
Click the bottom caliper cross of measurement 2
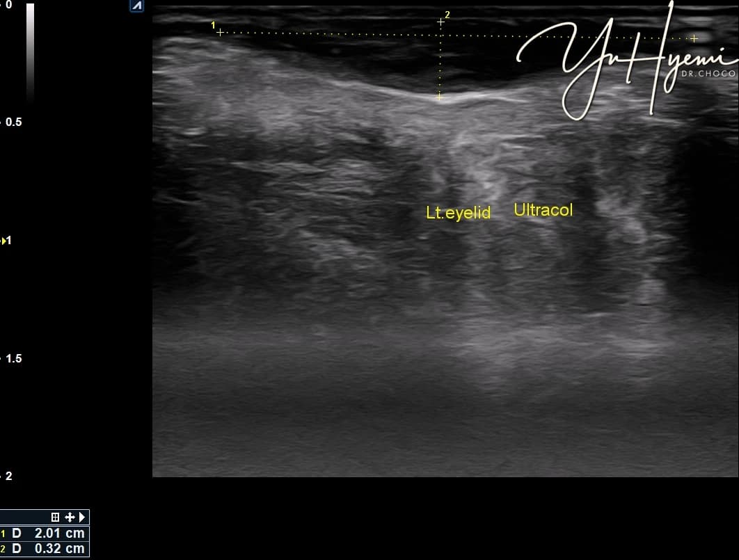pyautogui.click(x=439, y=97)
